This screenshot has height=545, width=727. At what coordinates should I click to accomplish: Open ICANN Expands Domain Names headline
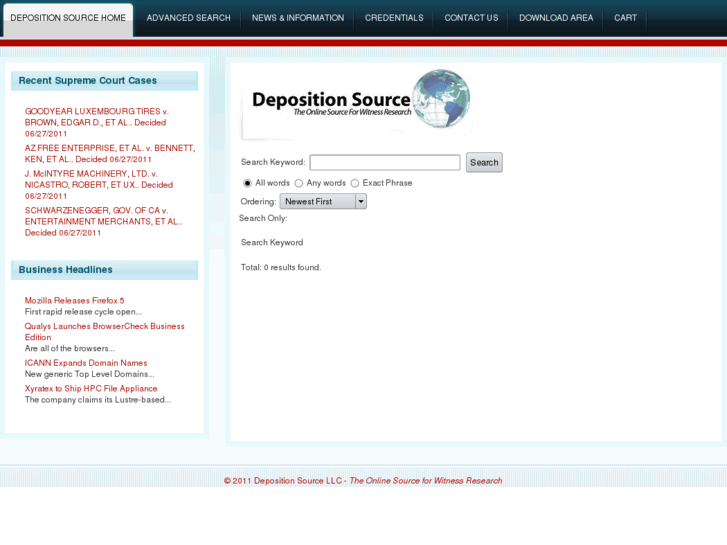(x=86, y=363)
